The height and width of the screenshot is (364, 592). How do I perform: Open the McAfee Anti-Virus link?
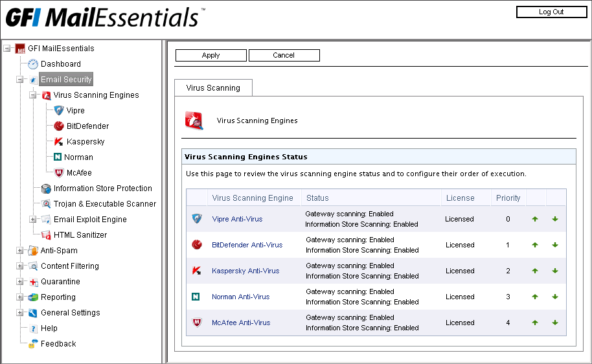point(241,323)
